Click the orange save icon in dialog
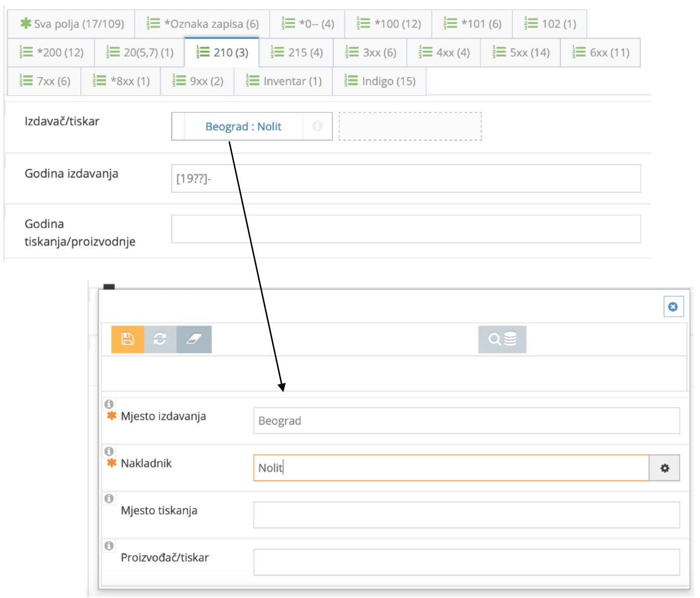Viewport: 700px width, 598px height. click(x=127, y=339)
